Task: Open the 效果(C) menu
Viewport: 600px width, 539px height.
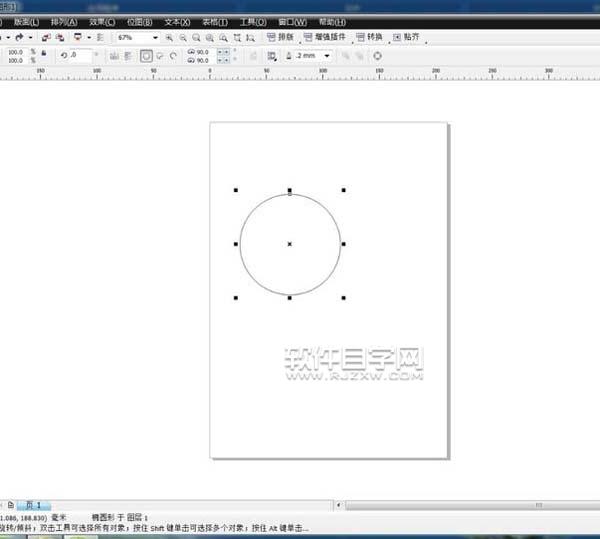Action: [x=101, y=21]
